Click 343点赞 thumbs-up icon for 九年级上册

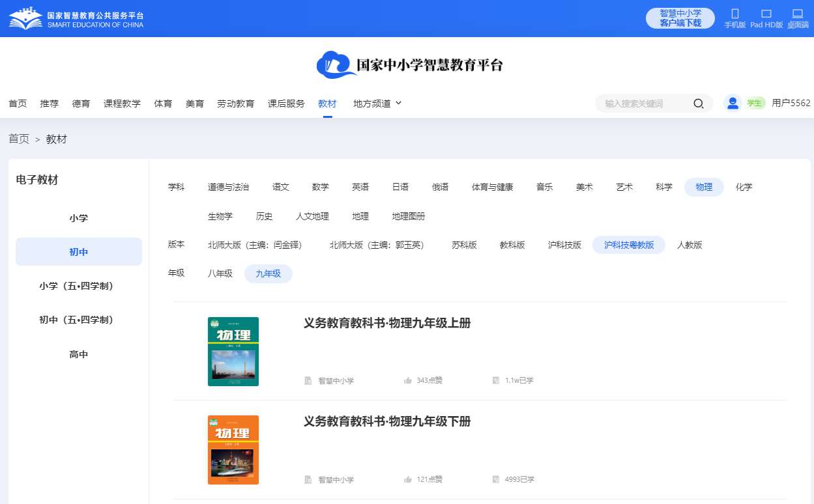408,380
